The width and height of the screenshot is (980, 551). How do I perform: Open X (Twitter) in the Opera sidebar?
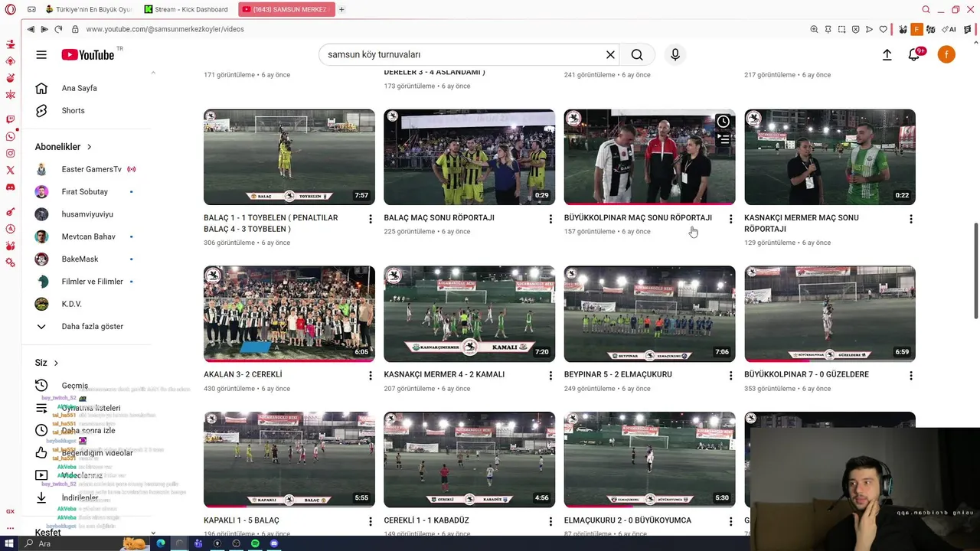coord(10,170)
